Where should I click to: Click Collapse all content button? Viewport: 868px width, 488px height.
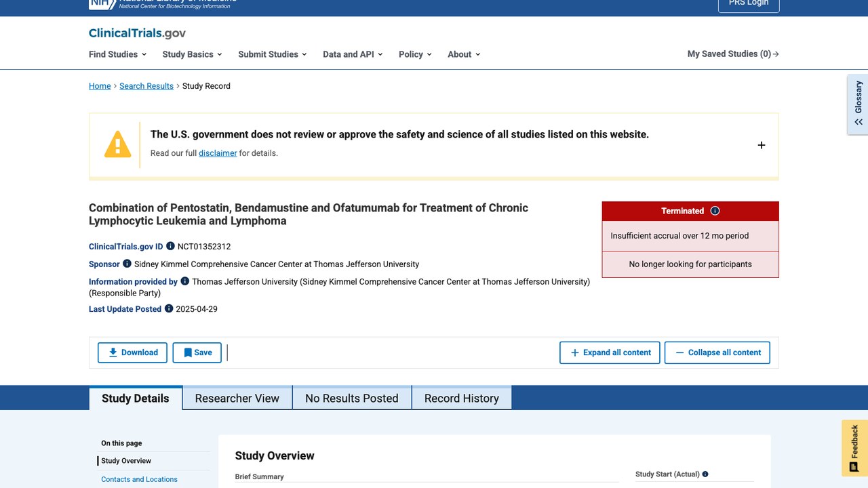pyautogui.click(x=717, y=352)
